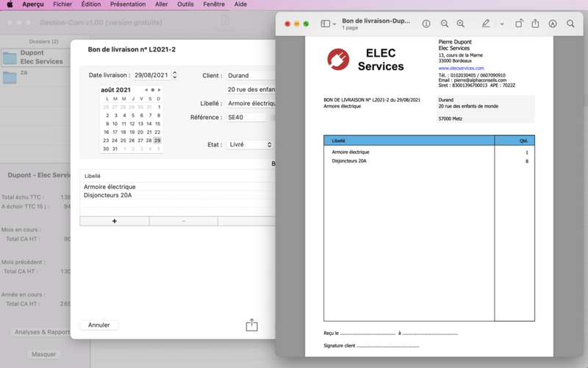
Task: Open the Fenêtre menu
Action: [214, 4]
